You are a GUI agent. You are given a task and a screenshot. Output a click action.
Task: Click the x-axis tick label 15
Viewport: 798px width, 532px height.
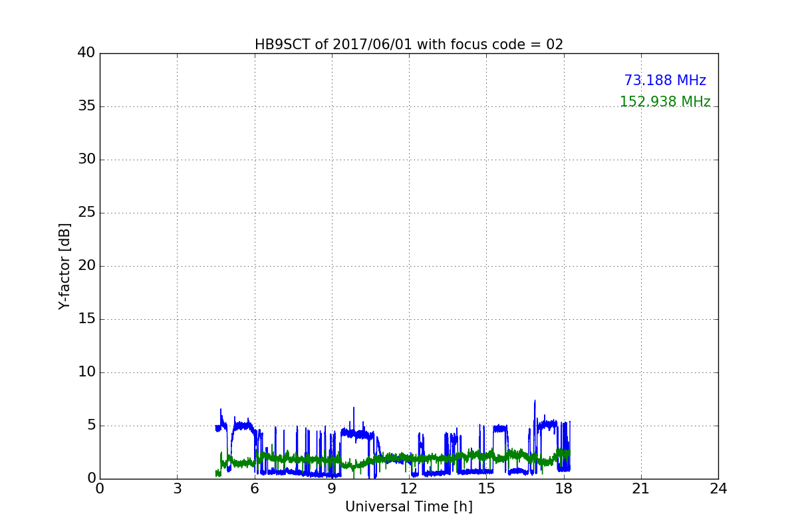click(486, 489)
